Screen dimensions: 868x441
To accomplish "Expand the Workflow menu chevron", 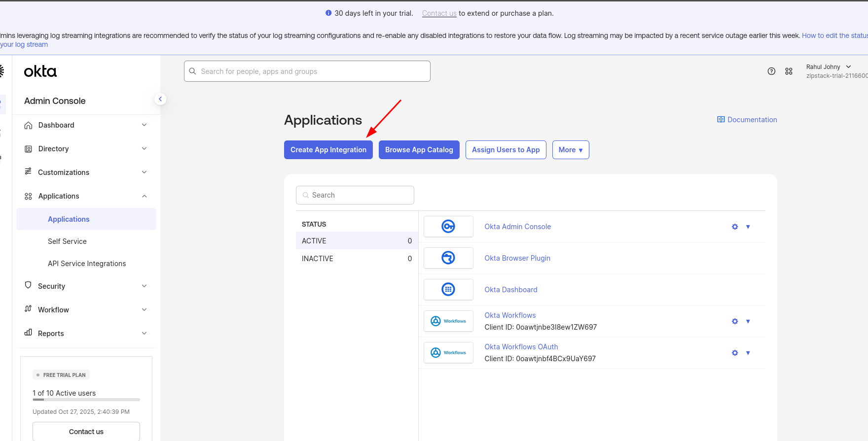I will 145,310.
